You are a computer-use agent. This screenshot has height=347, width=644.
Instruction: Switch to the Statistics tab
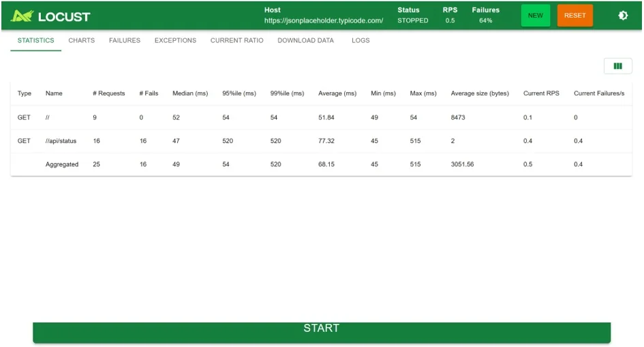[35, 40]
